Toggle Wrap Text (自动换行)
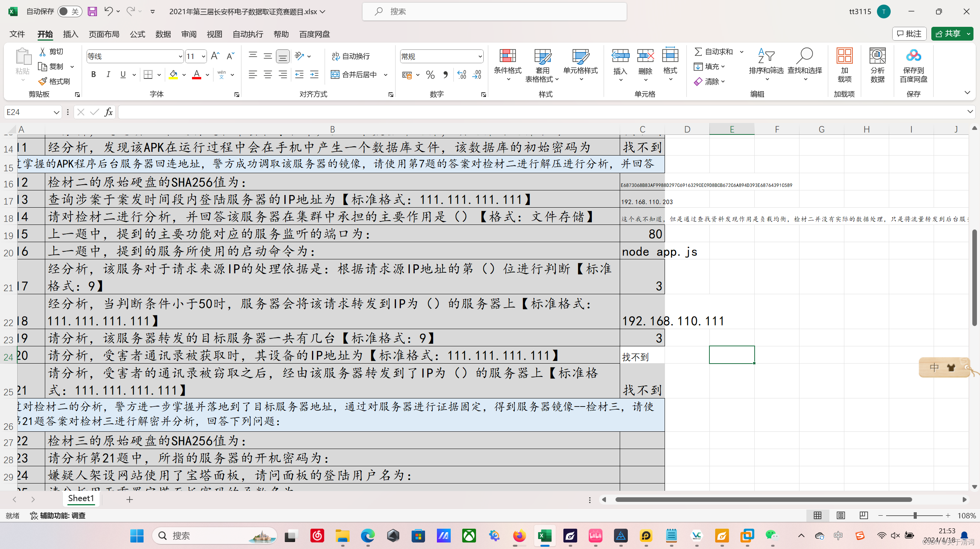Screen dimensions: 980x549 pos(351,56)
